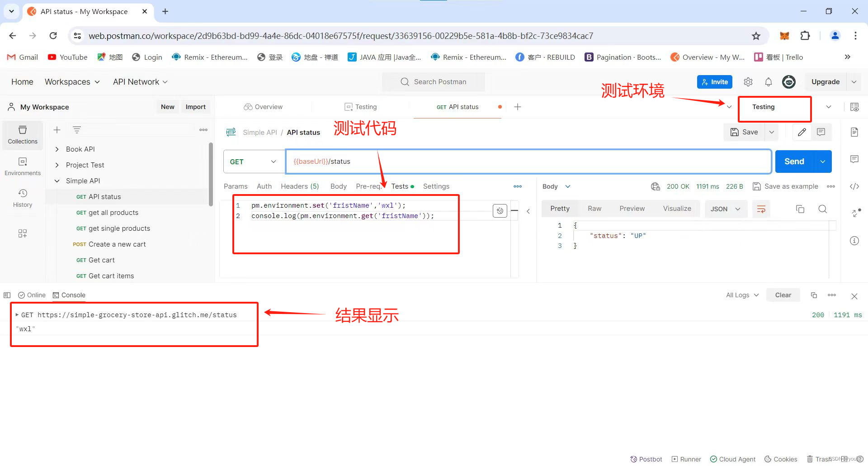
Task: Open the JSON format dropdown
Action: [726, 209]
